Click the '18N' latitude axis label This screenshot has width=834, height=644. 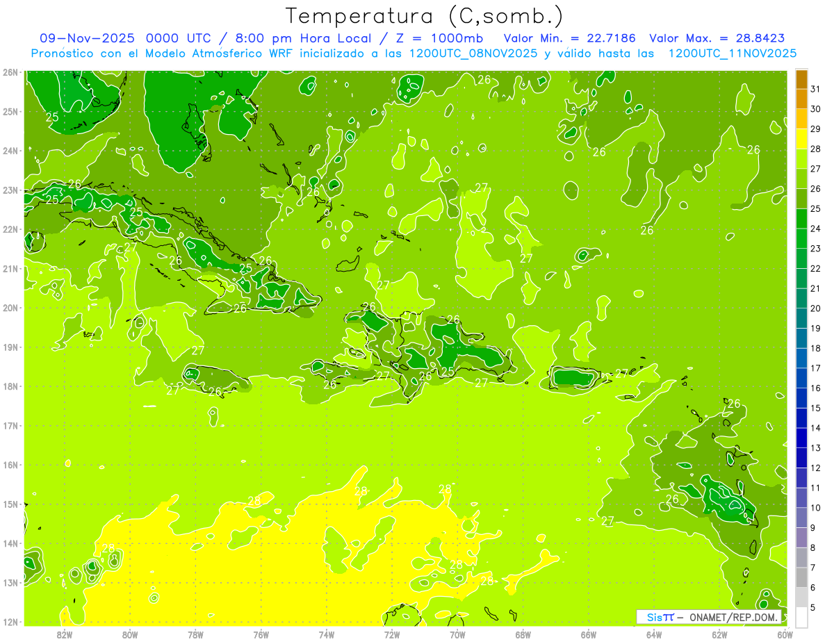point(10,386)
